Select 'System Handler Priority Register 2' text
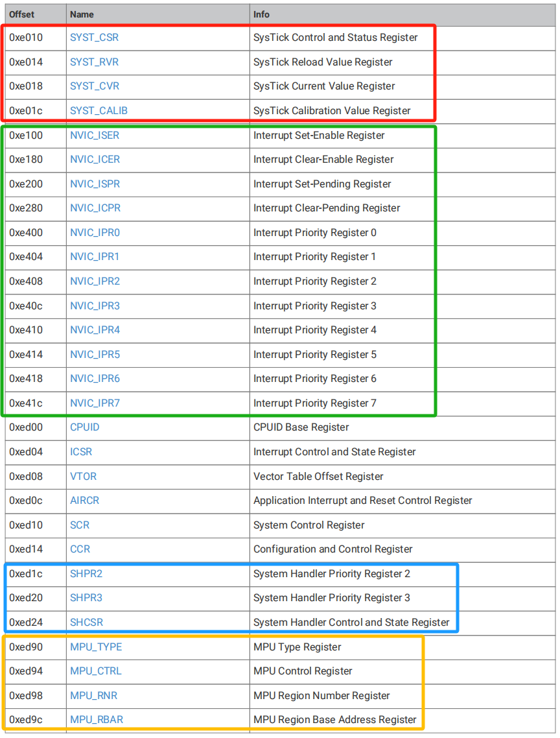 coord(332,574)
